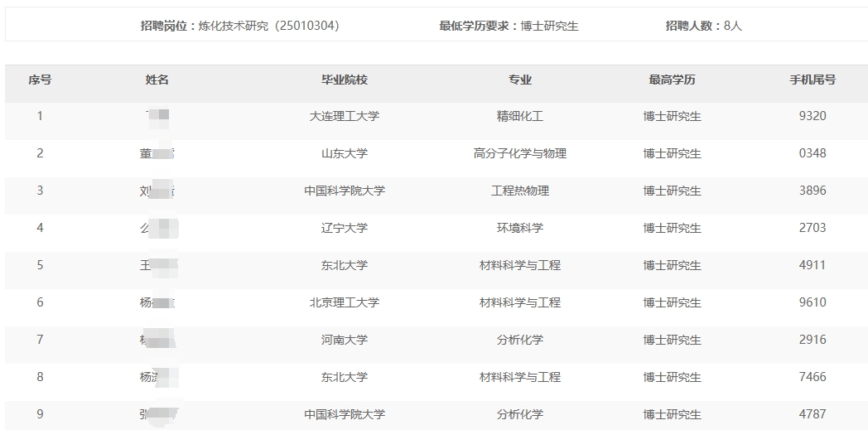Click the 序号 column header
868x430 pixels.
[x=40, y=80]
